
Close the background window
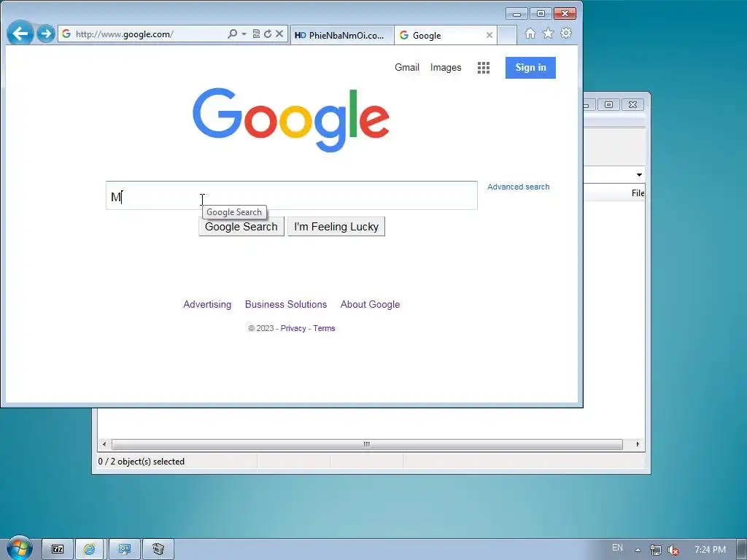tap(632, 104)
